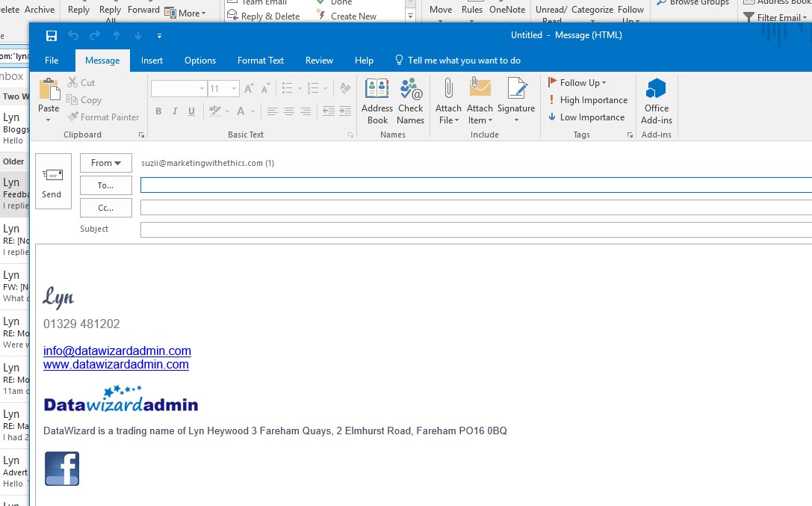Click the Facebook icon in signature

[x=61, y=469]
